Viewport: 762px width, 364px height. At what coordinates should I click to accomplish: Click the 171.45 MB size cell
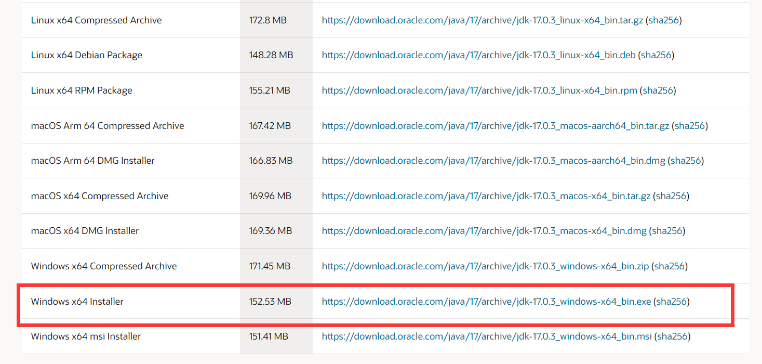[276, 266]
